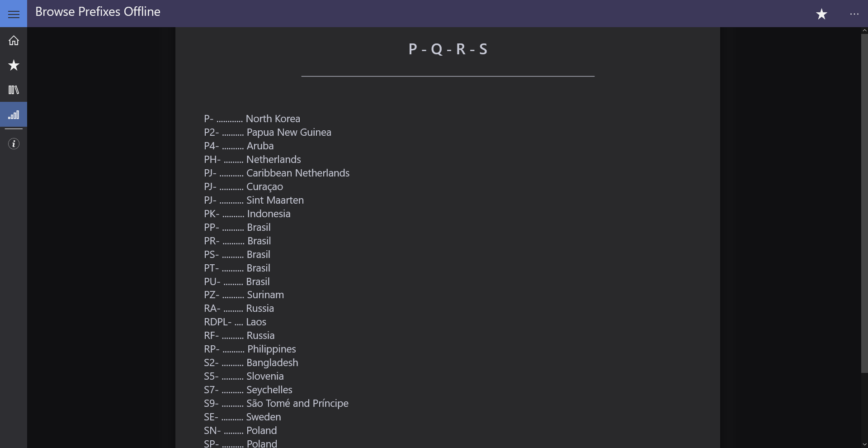
Task: Open the library books sidebar icon
Action: [x=14, y=90]
